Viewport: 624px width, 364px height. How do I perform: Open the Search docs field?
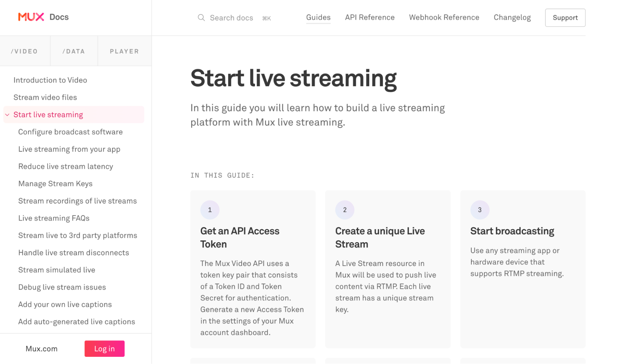234,18
